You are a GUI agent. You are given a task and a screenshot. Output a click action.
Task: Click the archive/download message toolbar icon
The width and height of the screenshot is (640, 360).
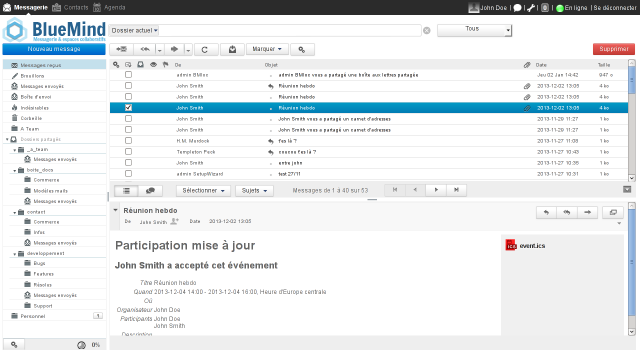(232, 49)
